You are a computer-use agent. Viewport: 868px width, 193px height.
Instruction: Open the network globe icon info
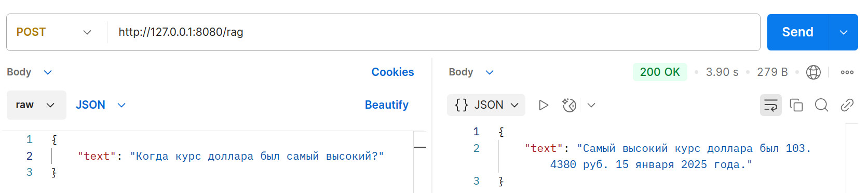(x=813, y=72)
